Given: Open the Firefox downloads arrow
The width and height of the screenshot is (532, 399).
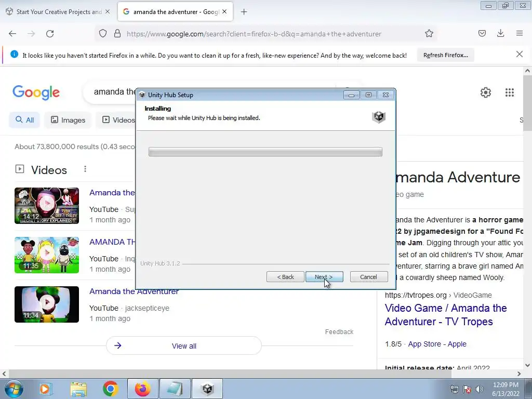Looking at the screenshot, I should pos(500,33).
